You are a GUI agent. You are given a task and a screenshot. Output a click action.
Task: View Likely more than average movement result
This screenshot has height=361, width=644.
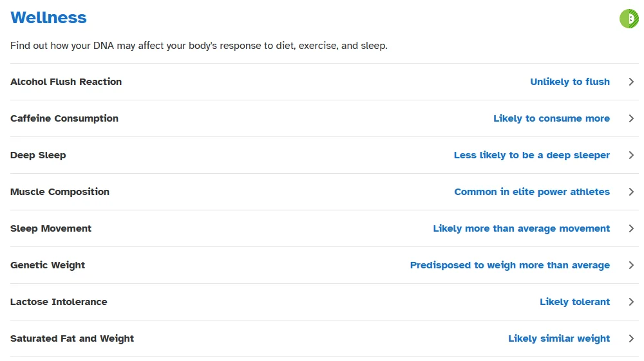(521, 228)
